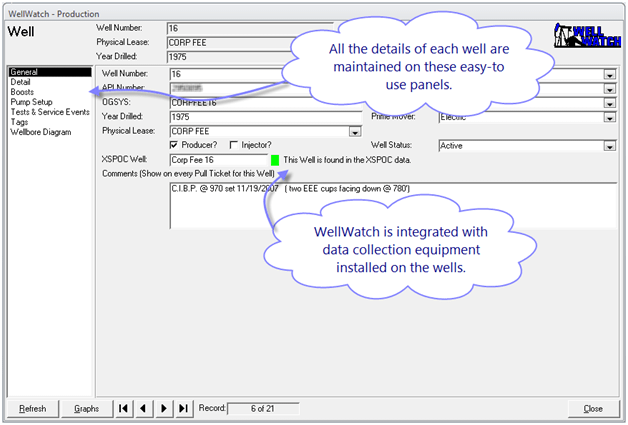This screenshot has width=628, height=425.
Task: Open the Well Status dropdown
Action: click(610, 146)
